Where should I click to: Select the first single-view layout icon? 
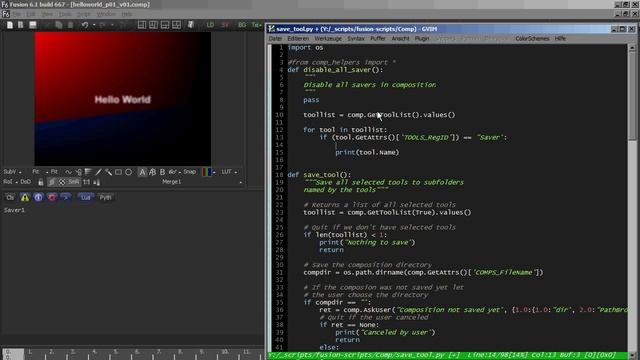[142, 25]
